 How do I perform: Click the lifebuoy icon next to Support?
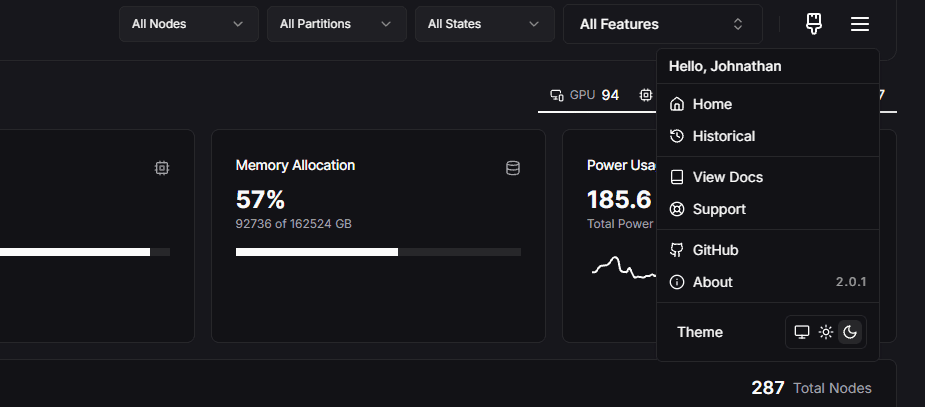(677, 209)
